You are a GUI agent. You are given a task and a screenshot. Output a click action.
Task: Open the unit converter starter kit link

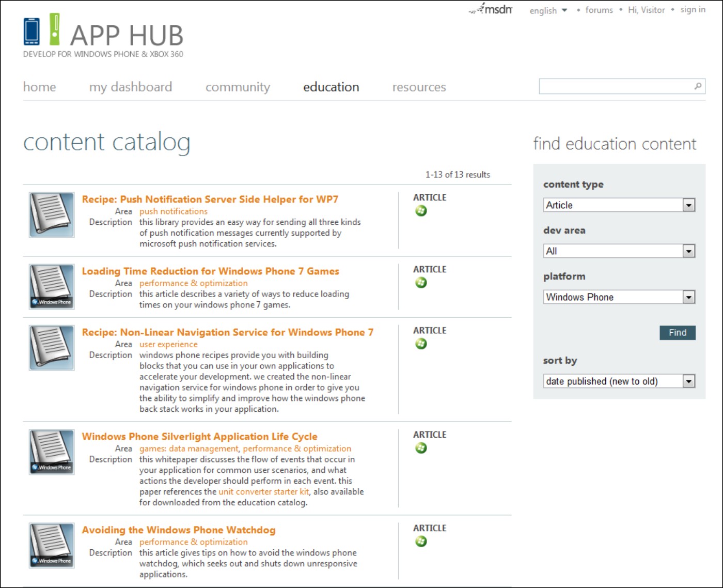[x=264, y=492]
